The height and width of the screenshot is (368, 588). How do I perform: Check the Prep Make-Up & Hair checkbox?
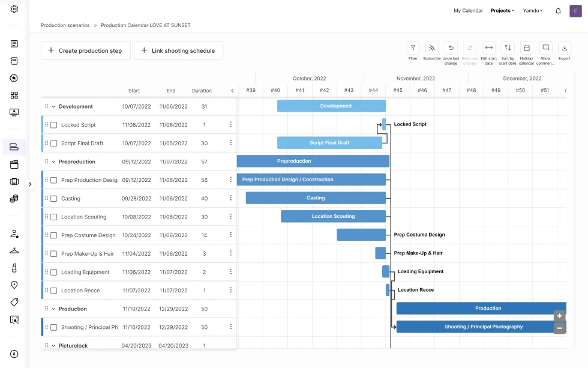pyautogui.click(x=54, y=253)
